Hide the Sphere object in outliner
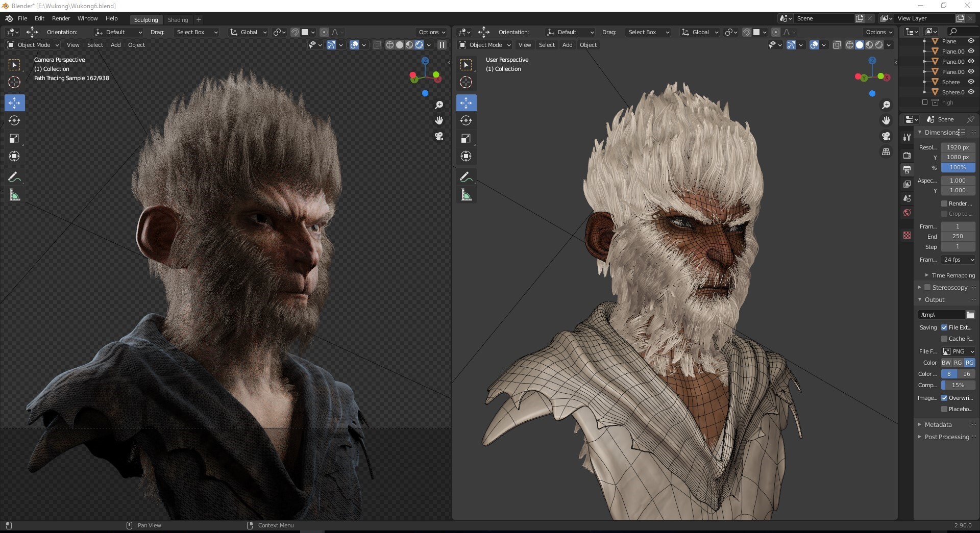The image size is (980, 533). (971, 82)
